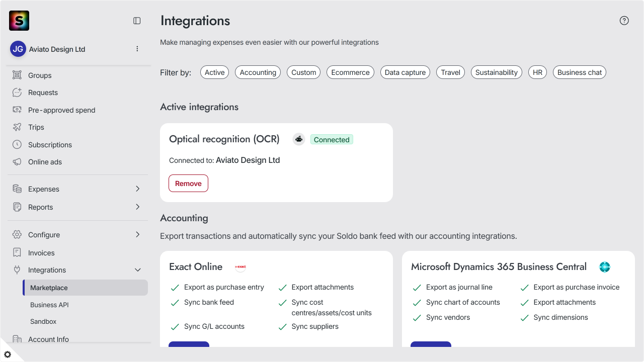The height and width of the screenshot is (362, 644).
Task: Click the Account Info building icon
Action: (x=17, y=339)
